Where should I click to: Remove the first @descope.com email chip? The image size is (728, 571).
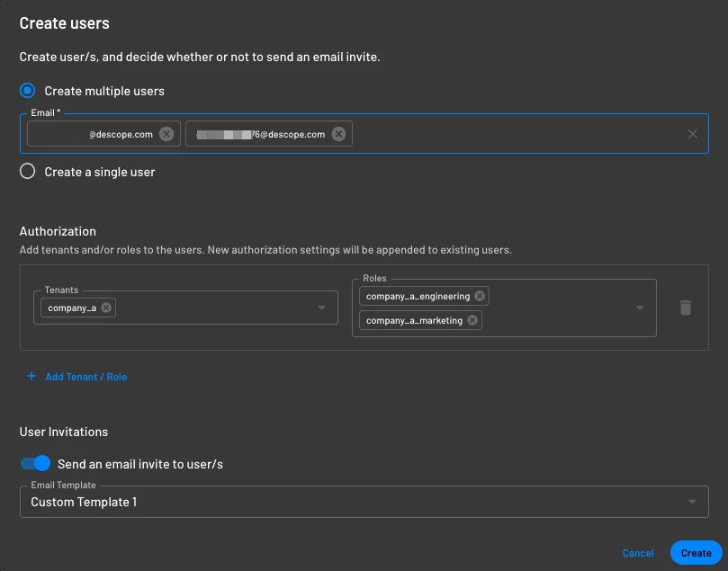166,134
